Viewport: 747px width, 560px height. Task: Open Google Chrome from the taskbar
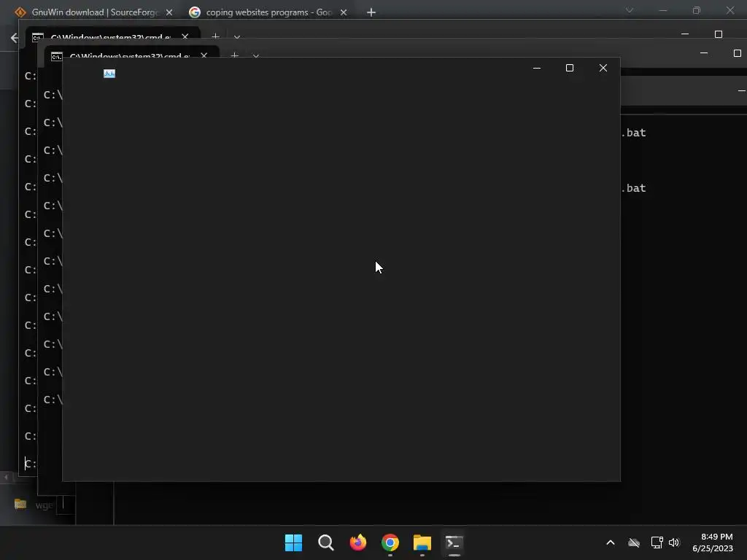click(x=390, y=542)
